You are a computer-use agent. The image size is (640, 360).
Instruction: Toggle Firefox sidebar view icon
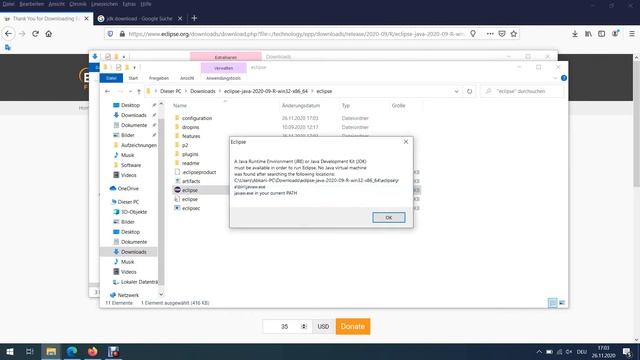coord(602,34)
